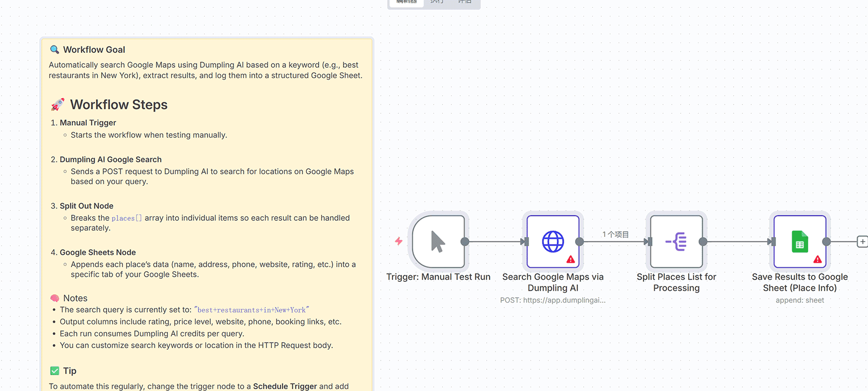Screen dimensions: 868x391
Task: Click 'Appends each place's data' description line
Action: [x=213, y=269]
